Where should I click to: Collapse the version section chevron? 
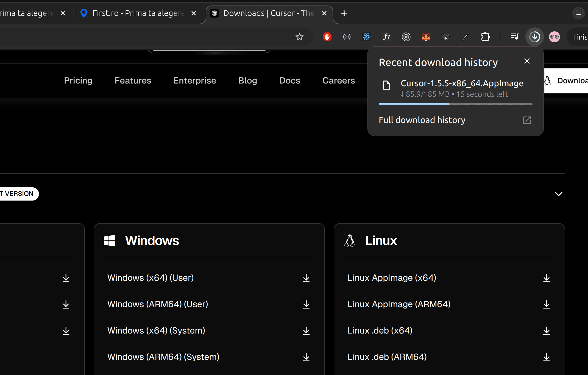pos(558,194)
